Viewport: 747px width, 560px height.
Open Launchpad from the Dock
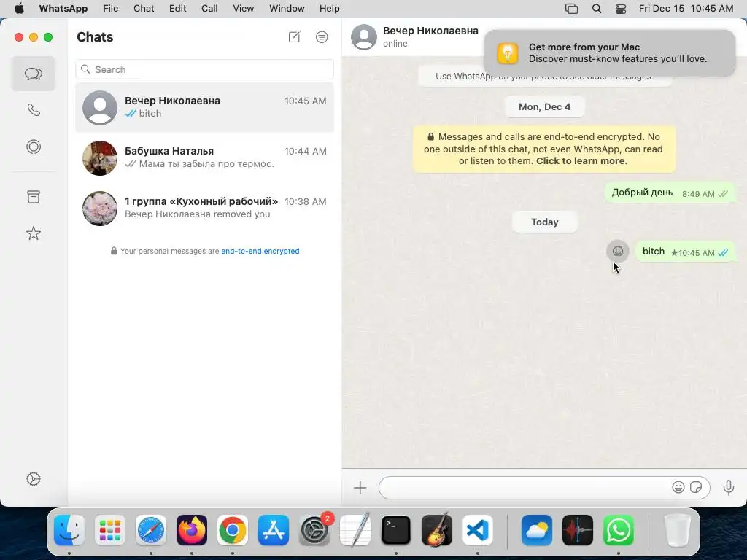click(x=110, y=530)
